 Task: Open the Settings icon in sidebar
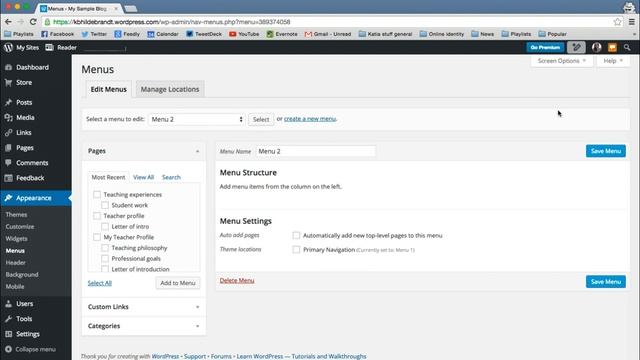click(x=8, y=334)
